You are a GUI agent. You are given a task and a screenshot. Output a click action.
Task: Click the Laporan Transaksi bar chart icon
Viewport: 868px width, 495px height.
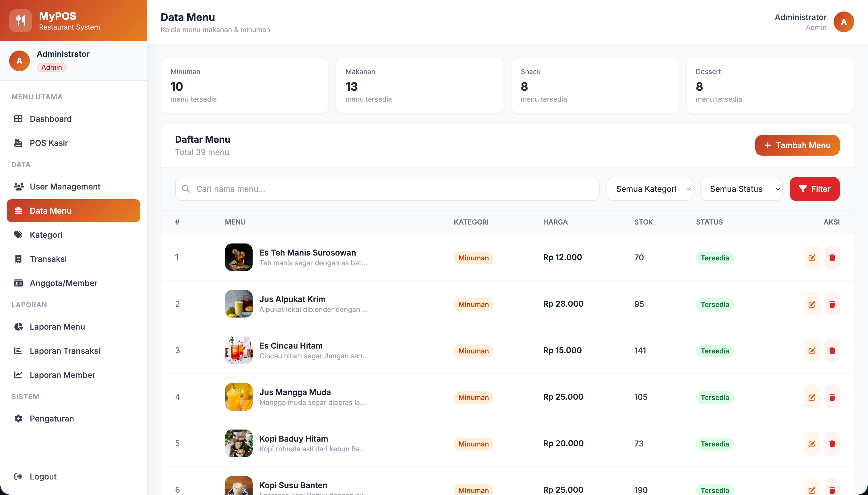click(x=18, y=351)
